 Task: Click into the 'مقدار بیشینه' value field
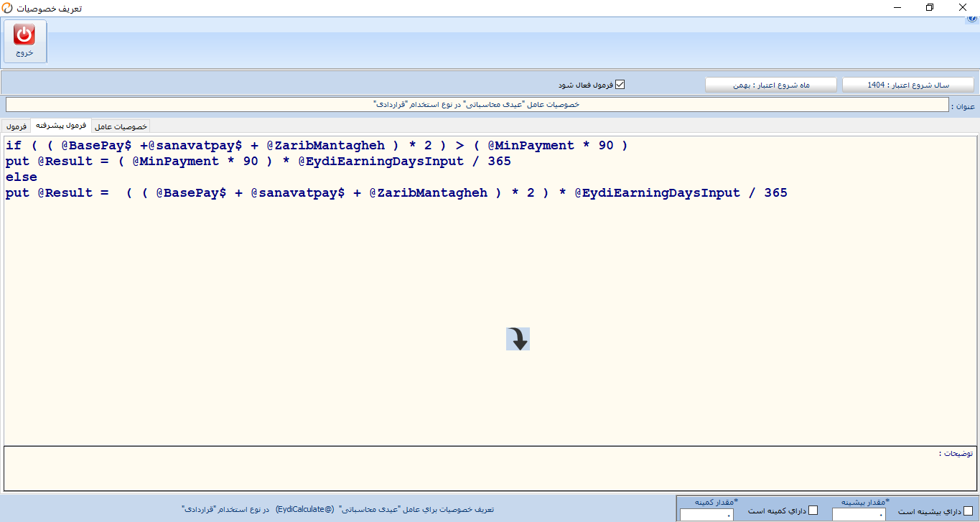coord(859,515)
